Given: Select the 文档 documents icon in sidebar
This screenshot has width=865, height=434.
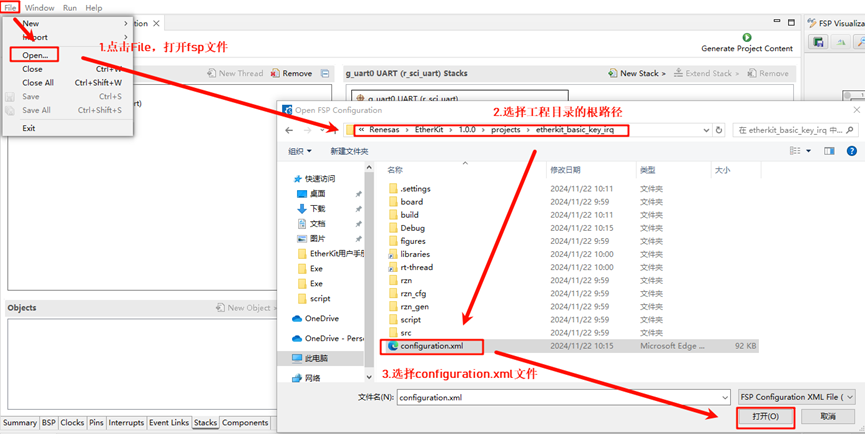Looking at the screenshot, I should 302,223.
